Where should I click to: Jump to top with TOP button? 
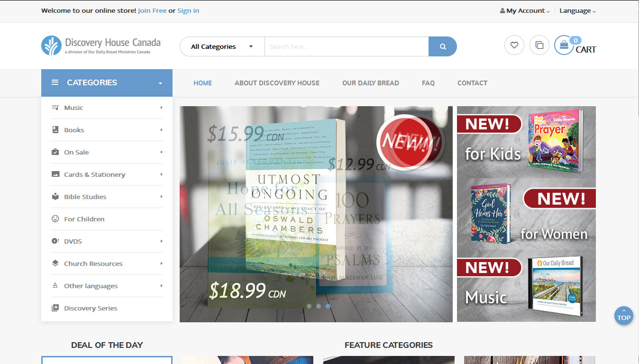[624, 316]
